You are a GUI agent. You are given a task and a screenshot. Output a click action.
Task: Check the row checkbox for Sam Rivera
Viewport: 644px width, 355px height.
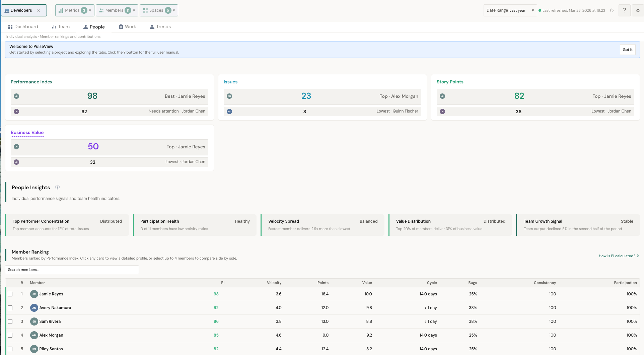10,321
